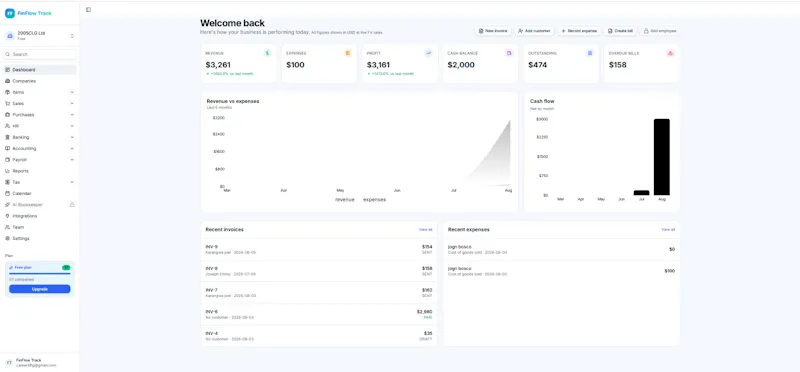Click the blue document icon on Outstanding card
800x372 pixels.
(590, 53)
